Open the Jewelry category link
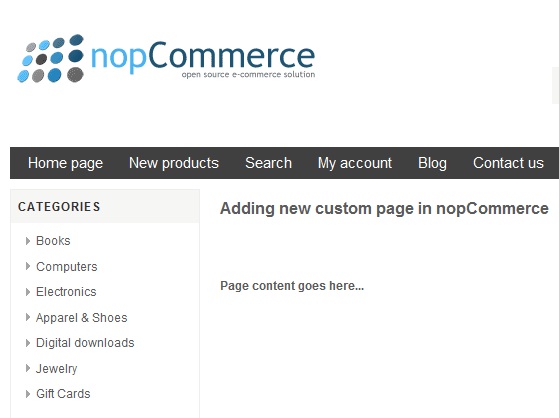 coord(56,368)
